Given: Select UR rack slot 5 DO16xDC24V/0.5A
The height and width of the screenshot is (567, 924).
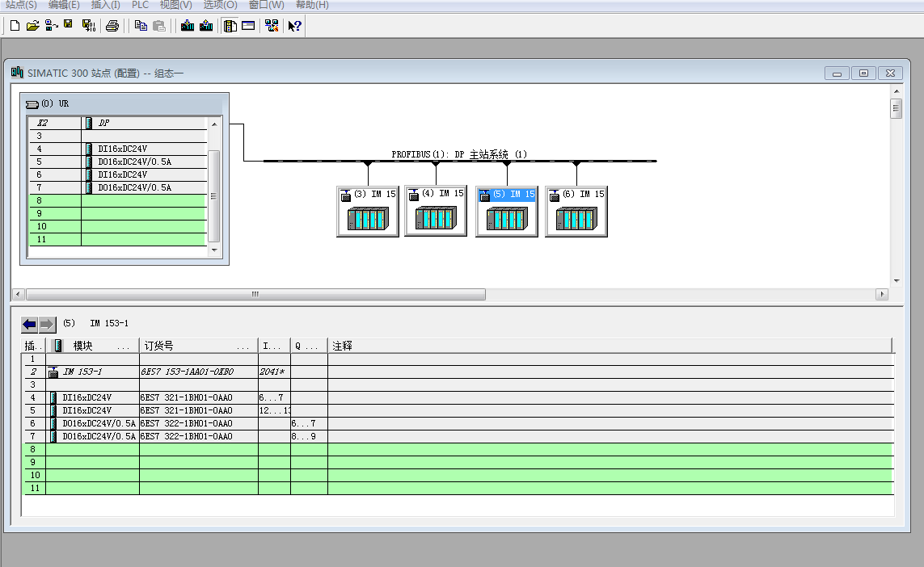Looking at the screenshot, I should point(118,162).
